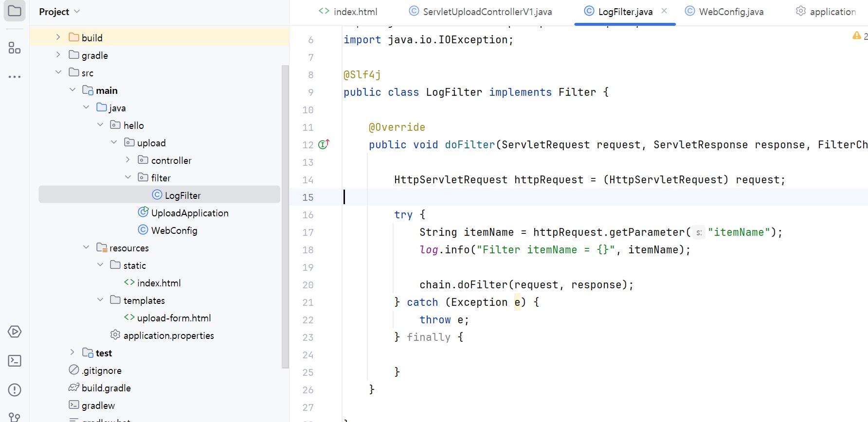Open the Project tool window folder icon
868x422 pixels.
pyautogui.click(x=15, y=11)
